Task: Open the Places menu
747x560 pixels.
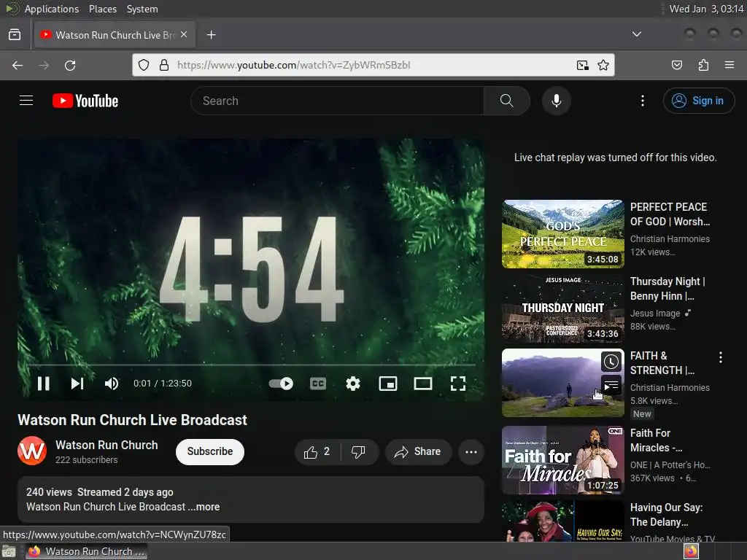Action: click(x=102, y=9)
